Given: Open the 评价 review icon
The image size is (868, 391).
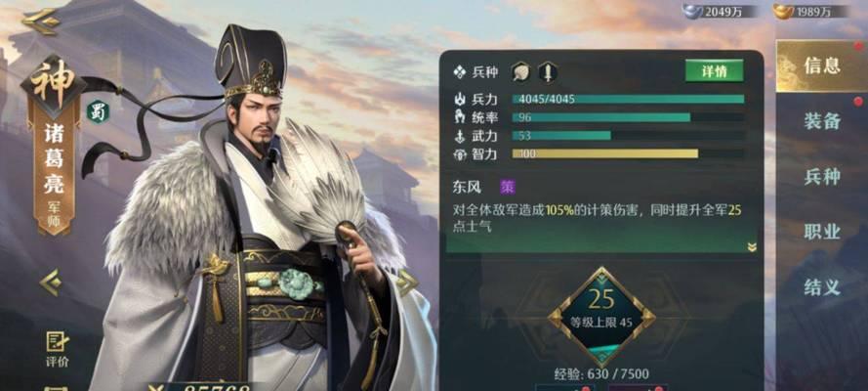Looking at the screenshot, I should point(58,349).
